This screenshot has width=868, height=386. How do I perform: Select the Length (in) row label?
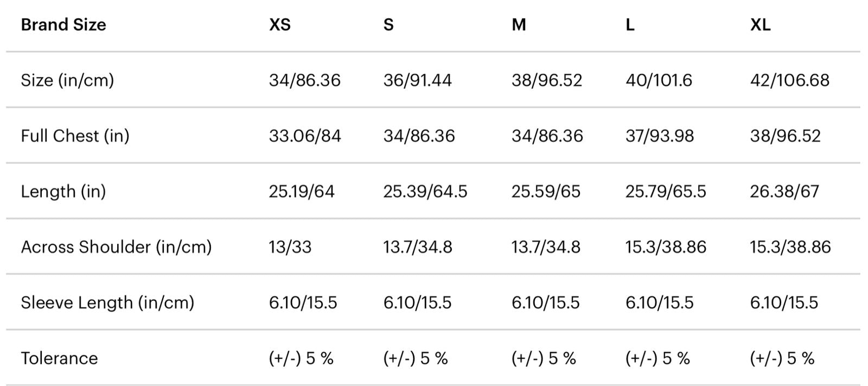(x=63, y=192)
